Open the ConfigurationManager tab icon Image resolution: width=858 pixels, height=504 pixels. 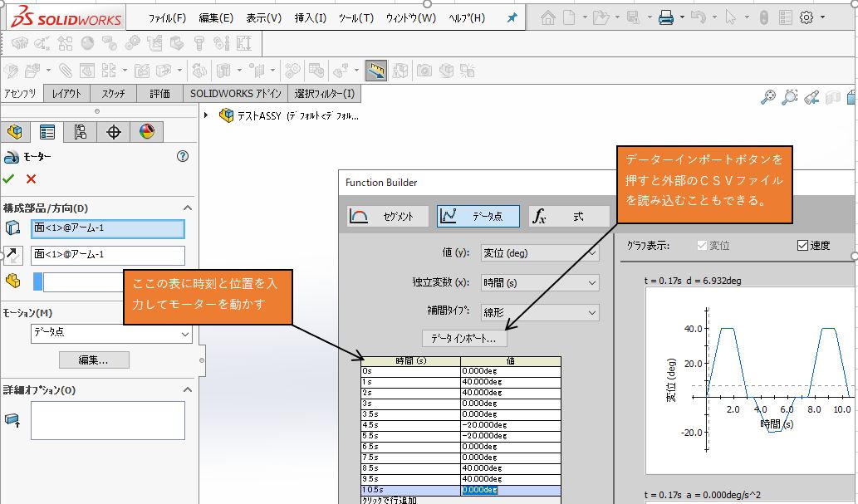(x=81, y=132)
